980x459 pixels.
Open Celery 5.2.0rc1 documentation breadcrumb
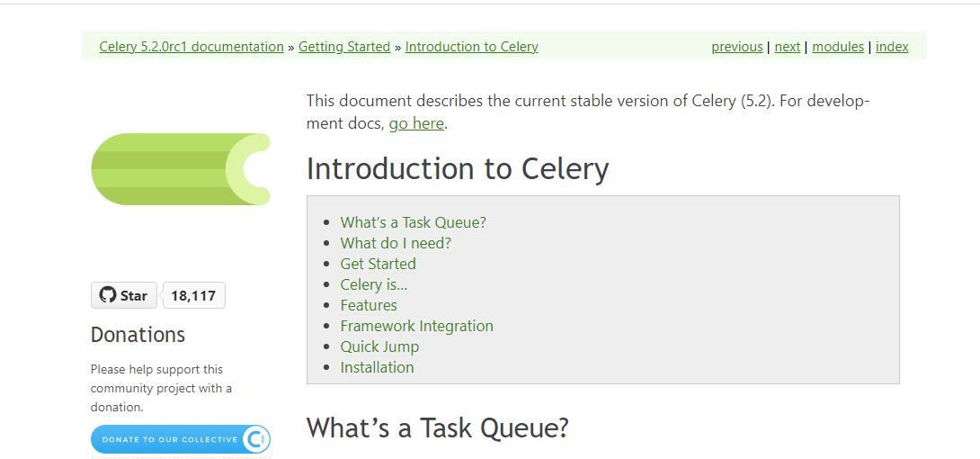tap(192, 47)
